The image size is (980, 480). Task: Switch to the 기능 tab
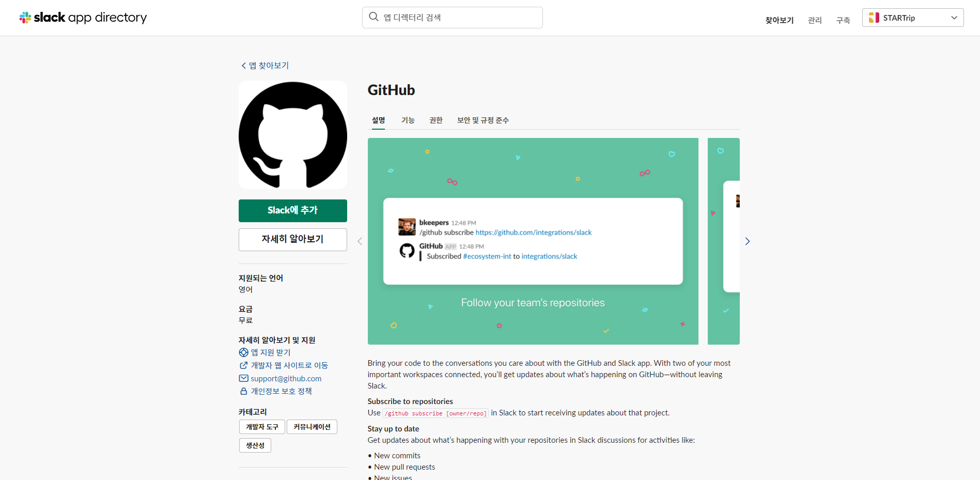tap(408, 120)
